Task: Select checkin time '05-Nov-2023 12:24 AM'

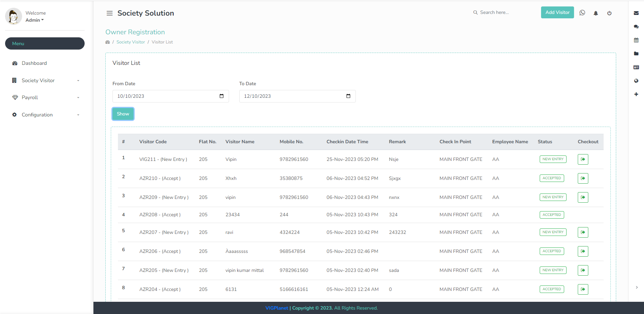Action: 352,289
